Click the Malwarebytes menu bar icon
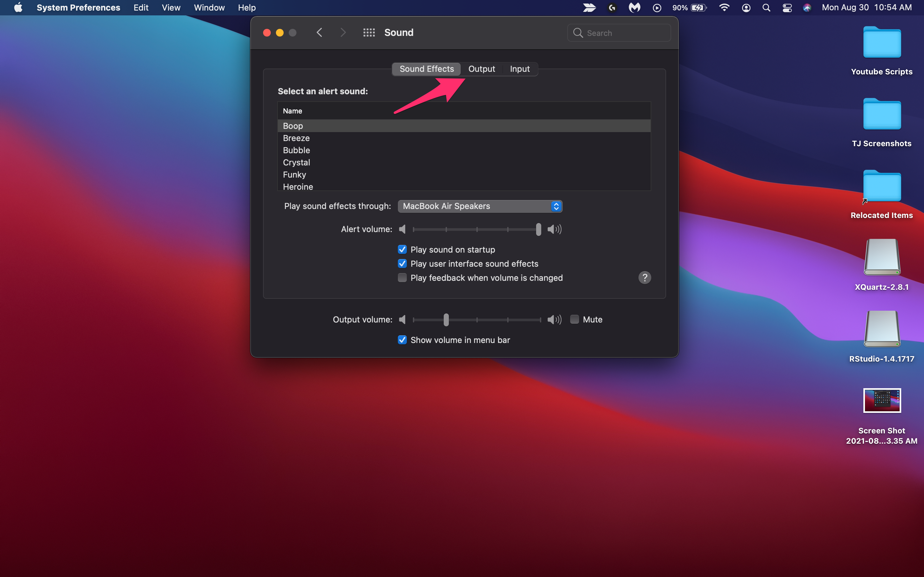Image resolution: width=924 pixels, height=577 pixels. click(634, 8)
